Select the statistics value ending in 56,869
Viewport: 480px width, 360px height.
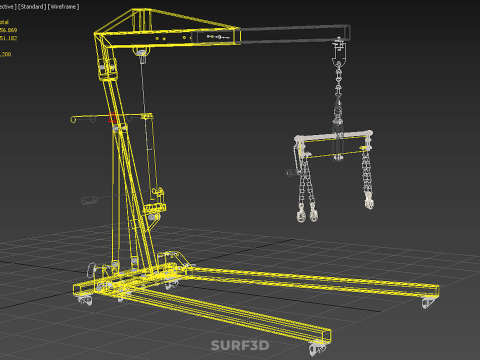point(8,30)
